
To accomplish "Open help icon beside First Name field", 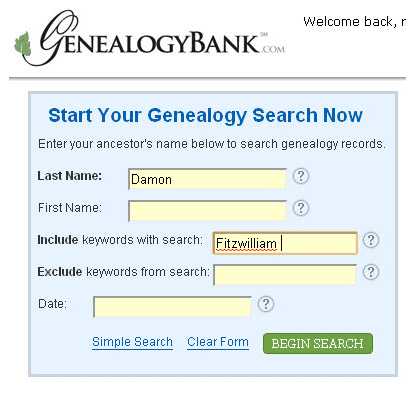I will coord(301,208).
